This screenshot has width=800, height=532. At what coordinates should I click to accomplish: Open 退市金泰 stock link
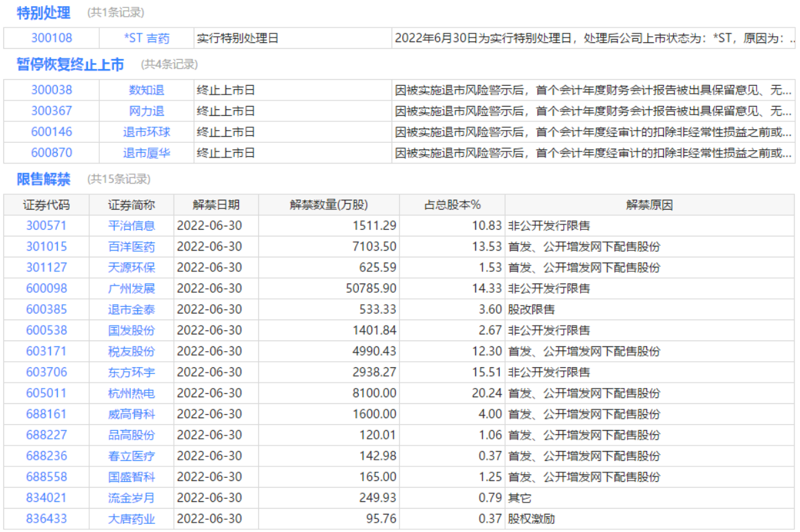[x=131, y=310]
